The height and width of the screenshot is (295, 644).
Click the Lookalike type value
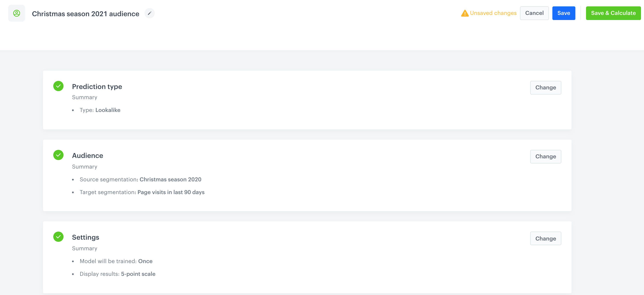pyautogui.click(x=108, y=110)
